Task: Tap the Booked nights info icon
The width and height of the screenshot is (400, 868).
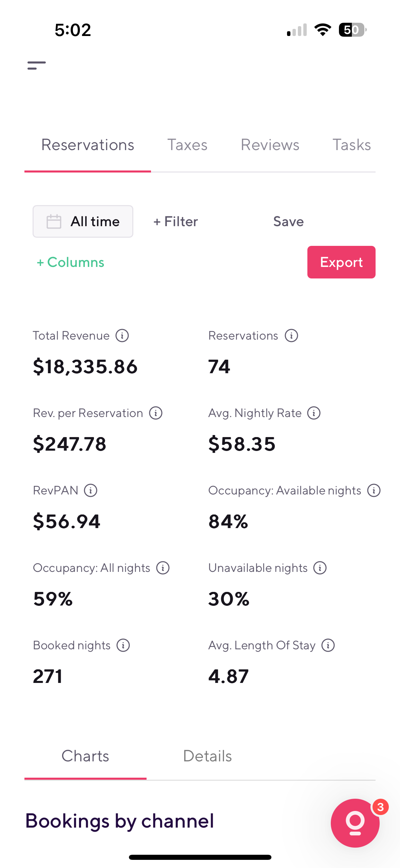Action: click(x=123, y=645)
